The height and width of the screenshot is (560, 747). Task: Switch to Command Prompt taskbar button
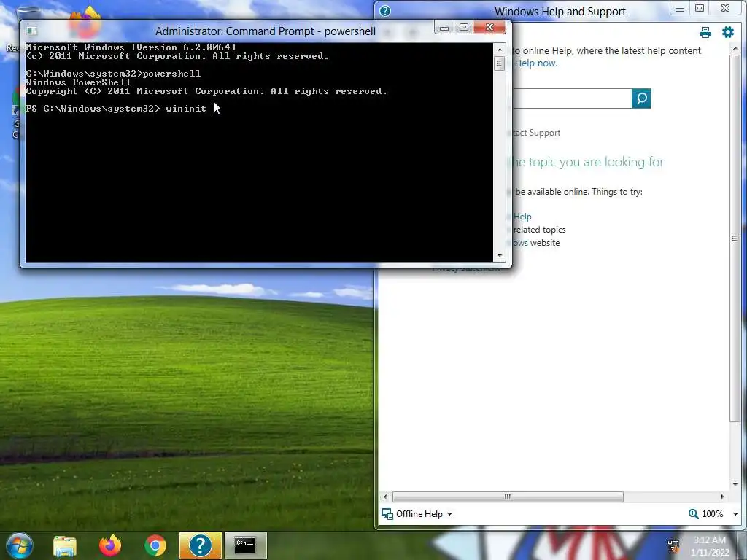[x=245, y=545]
